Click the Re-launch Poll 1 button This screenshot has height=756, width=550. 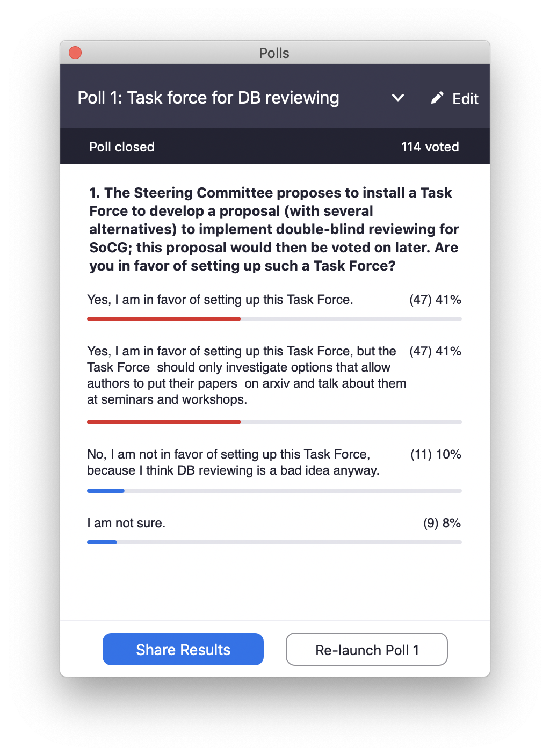tap(367, 649)
